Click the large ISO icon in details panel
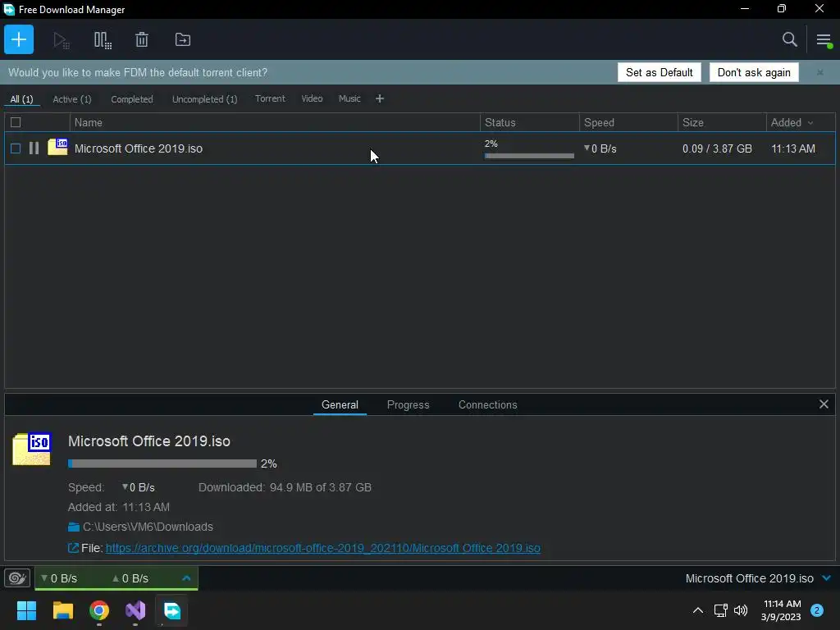Viewport: 840px width, 630px height. [x=32, y=449]
